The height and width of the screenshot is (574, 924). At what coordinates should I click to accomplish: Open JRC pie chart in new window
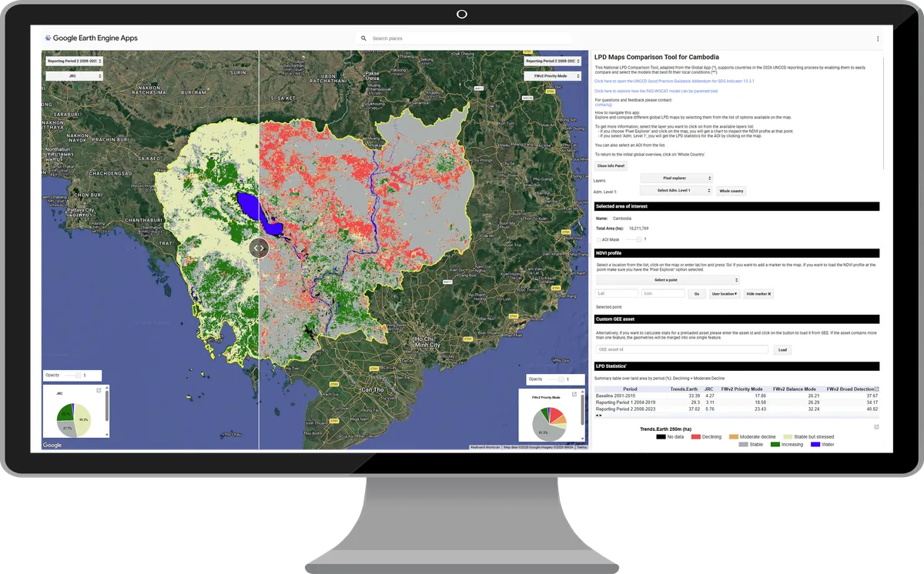(x=99, y=391)
